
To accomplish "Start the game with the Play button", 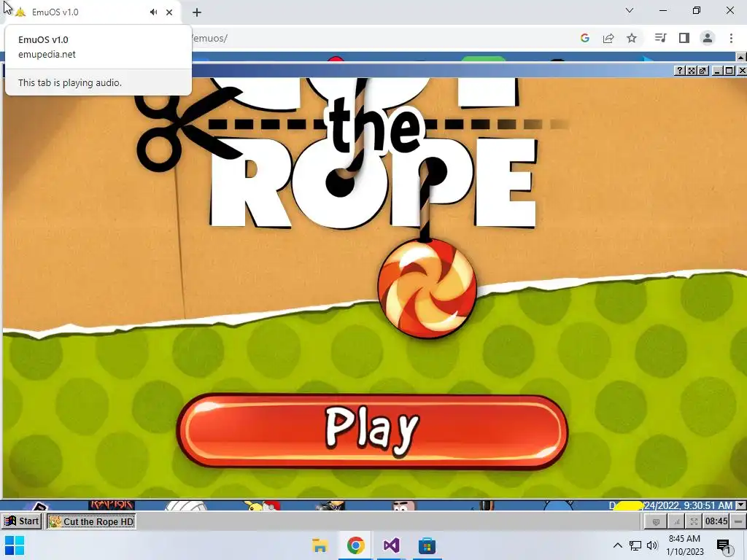I will click(x=372, y=432).
